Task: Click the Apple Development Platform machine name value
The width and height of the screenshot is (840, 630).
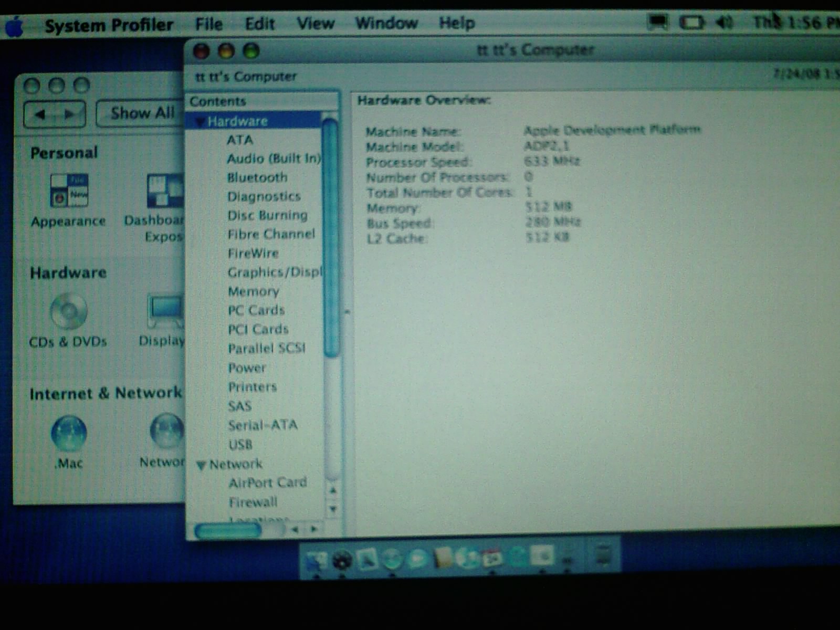Action: [x=612, y=130]
